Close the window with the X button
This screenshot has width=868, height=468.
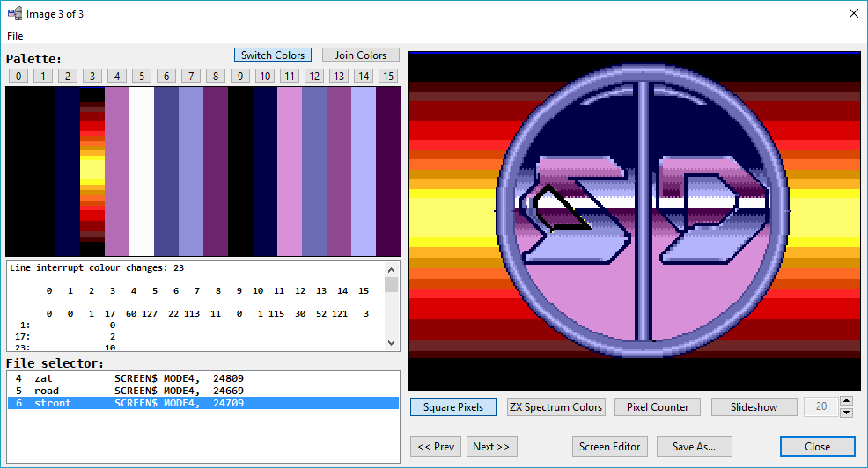coord(854,13)
